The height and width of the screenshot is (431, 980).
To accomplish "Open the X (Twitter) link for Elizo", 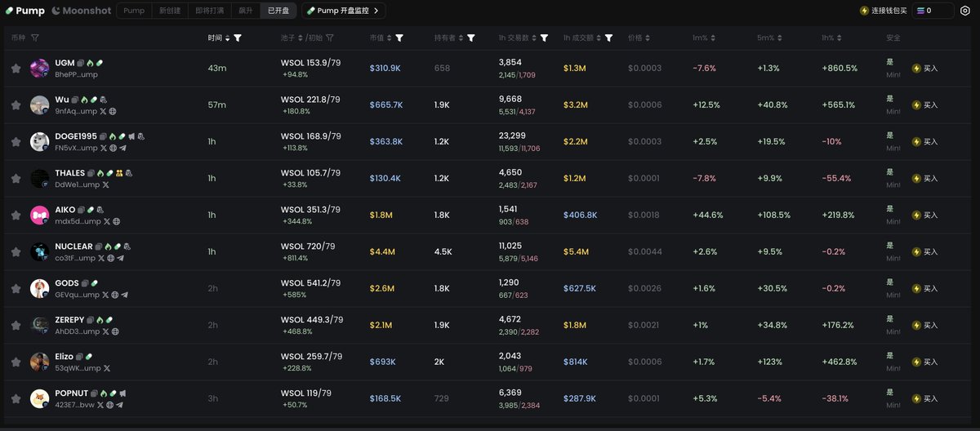I will tap(107, 368).
